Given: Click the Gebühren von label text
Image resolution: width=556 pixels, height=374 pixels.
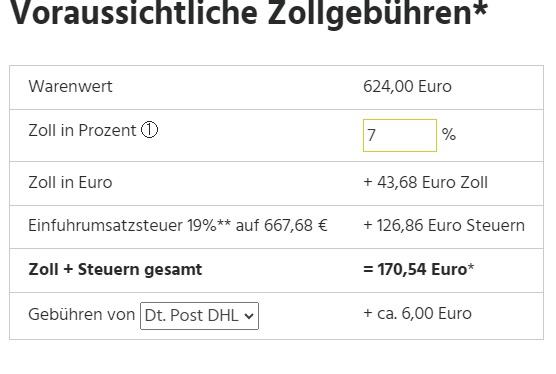Looking at the screenshot, I should click(x=82, y=314).
